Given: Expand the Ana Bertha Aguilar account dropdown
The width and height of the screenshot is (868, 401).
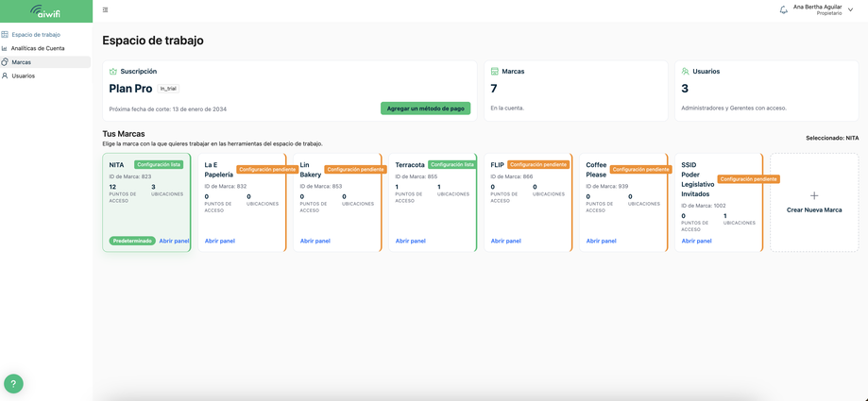Looking at the screenshot, I should [x=851, y=10].
